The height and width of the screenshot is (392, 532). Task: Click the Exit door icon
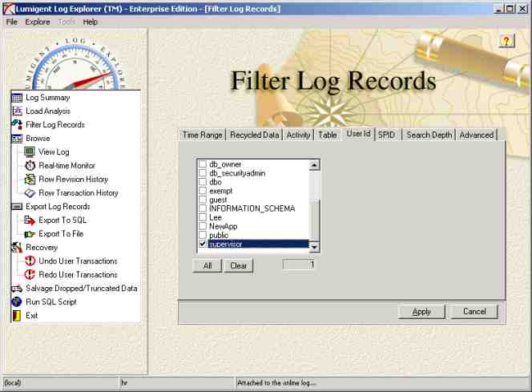17,316
